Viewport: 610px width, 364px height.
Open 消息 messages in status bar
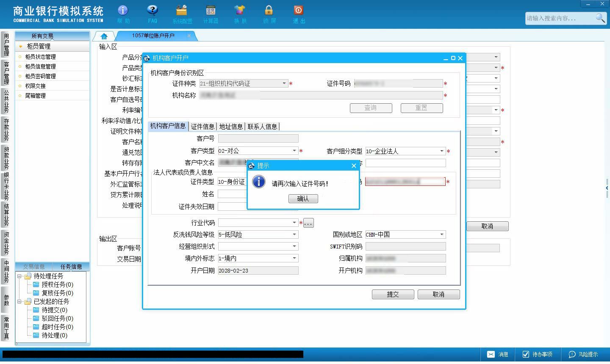pos(498,354)
